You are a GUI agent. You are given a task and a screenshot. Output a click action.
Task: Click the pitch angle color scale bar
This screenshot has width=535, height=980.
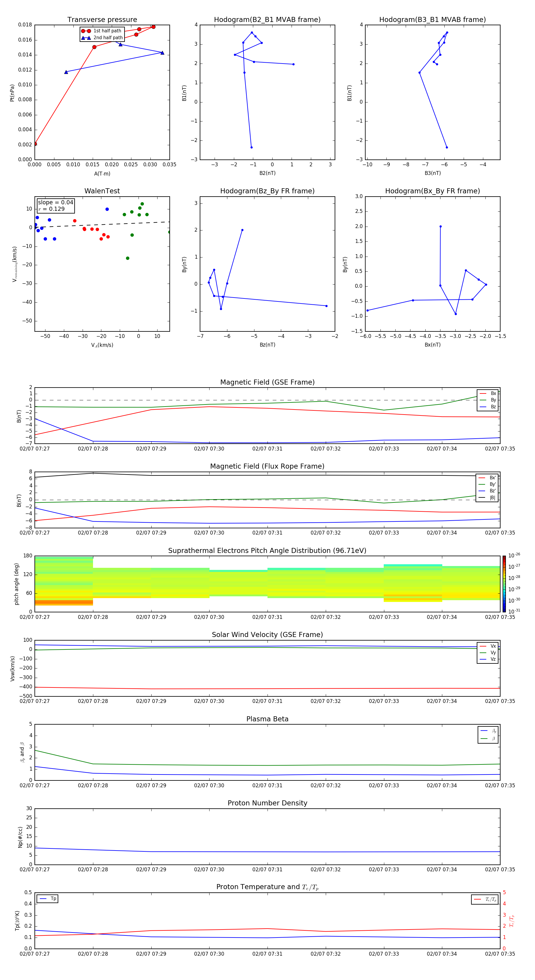504,584
